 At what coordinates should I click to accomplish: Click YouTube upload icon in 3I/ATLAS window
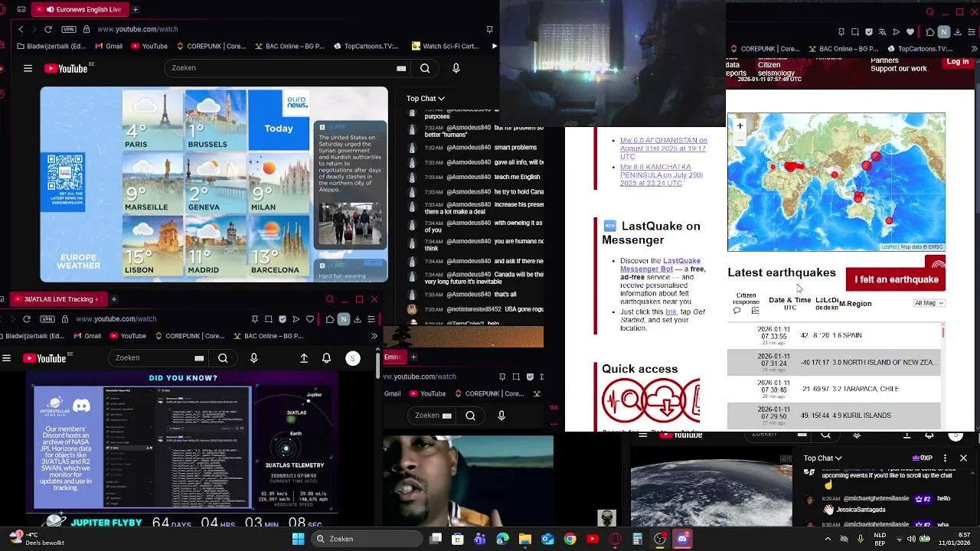click(x=304, y=358)
